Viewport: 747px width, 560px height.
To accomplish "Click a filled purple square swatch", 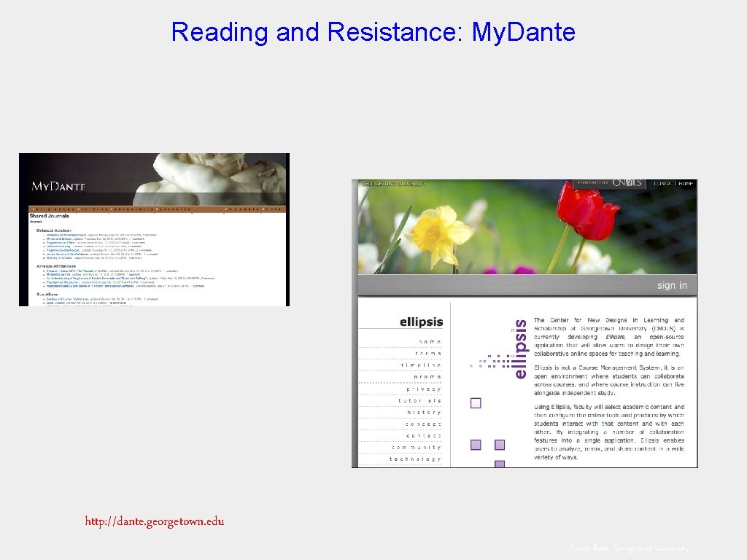I will pyautogui.click(x=476, y=443).
